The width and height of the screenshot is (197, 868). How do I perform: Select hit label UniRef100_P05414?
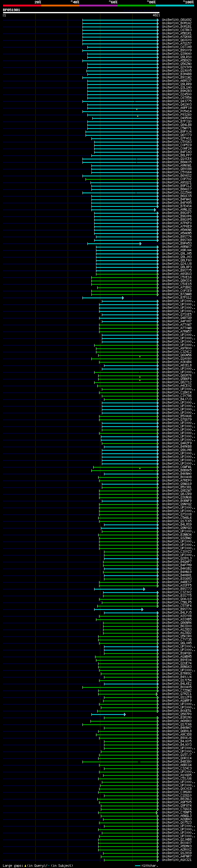click(176, 111)
